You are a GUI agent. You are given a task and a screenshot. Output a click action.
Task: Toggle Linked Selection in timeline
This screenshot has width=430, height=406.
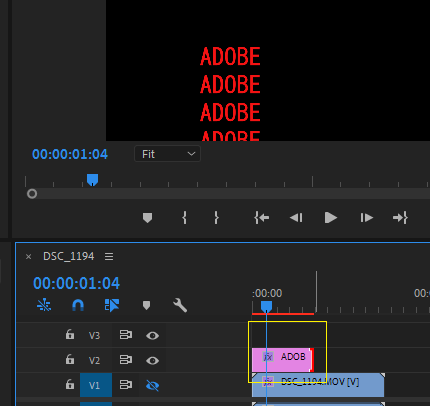pos(112,305)
